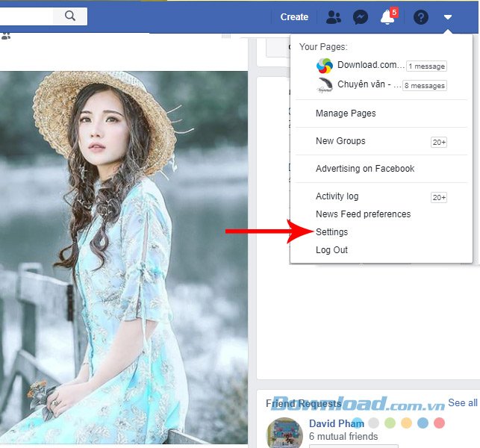480x448 pixels.
Task: Click the 6 mutual friends text
Action: click(343, 436)
